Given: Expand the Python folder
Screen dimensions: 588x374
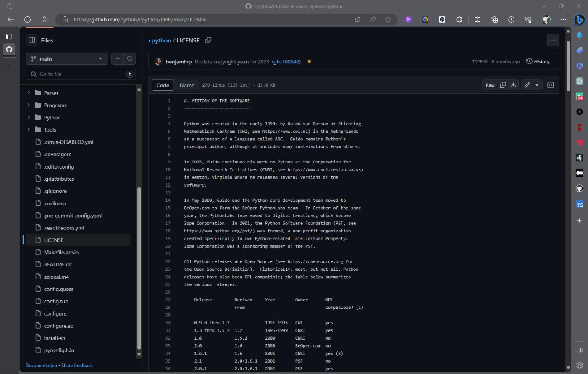Looking at the screenshot, I should [29, 117].
